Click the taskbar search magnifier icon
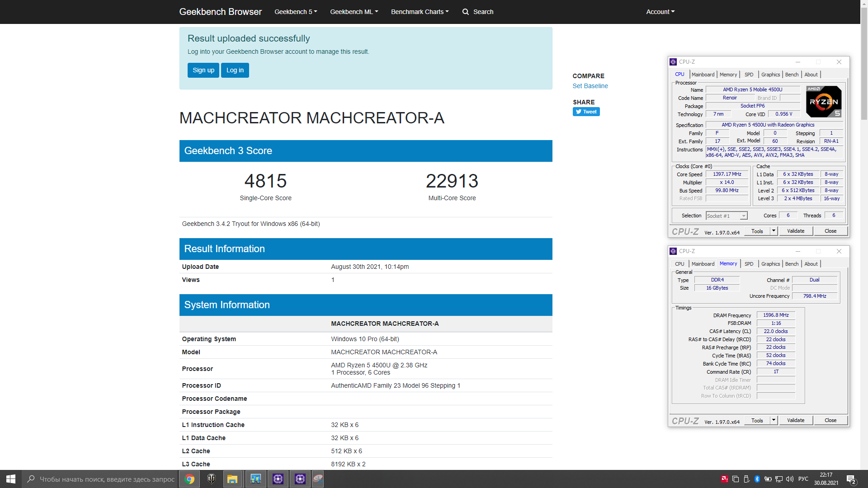 coord(31,479)
